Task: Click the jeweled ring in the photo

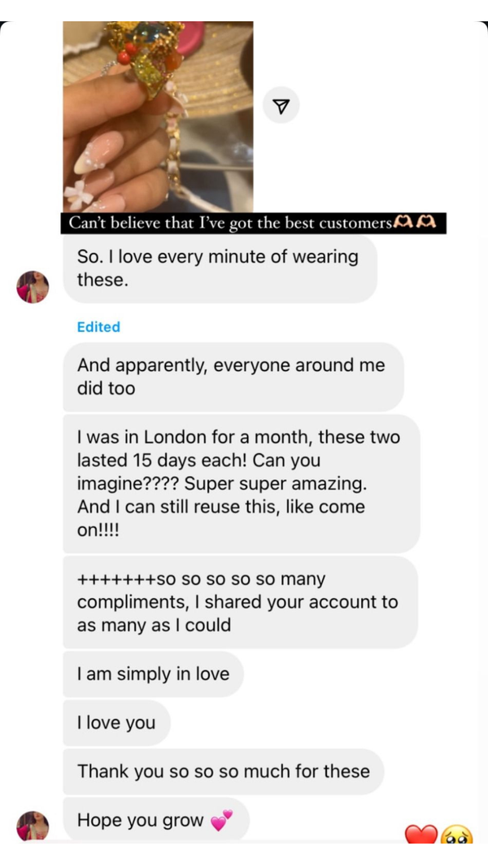Action: click(145, 52)
